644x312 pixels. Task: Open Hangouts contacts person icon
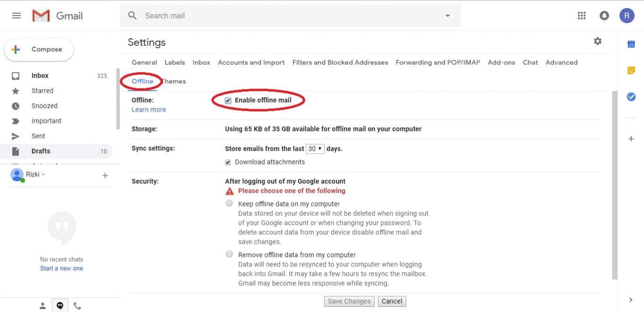tap(43, 306)
